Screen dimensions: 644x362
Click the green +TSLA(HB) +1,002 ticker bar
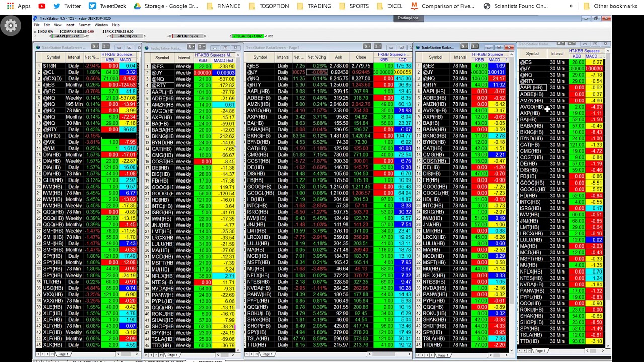click(248, 36)
